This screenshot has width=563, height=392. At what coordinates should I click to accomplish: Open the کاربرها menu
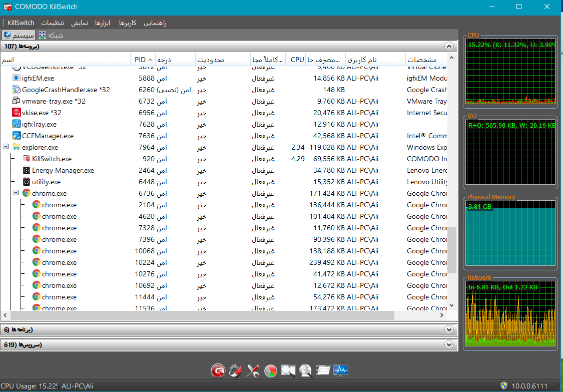128,23
